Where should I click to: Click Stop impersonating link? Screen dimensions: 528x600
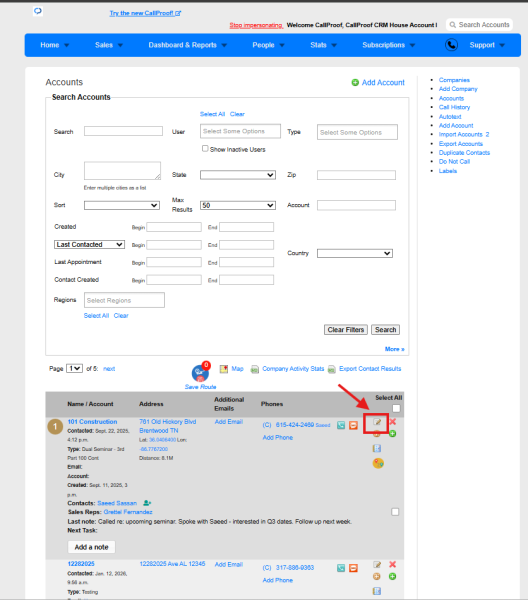(x=256, y=25)
